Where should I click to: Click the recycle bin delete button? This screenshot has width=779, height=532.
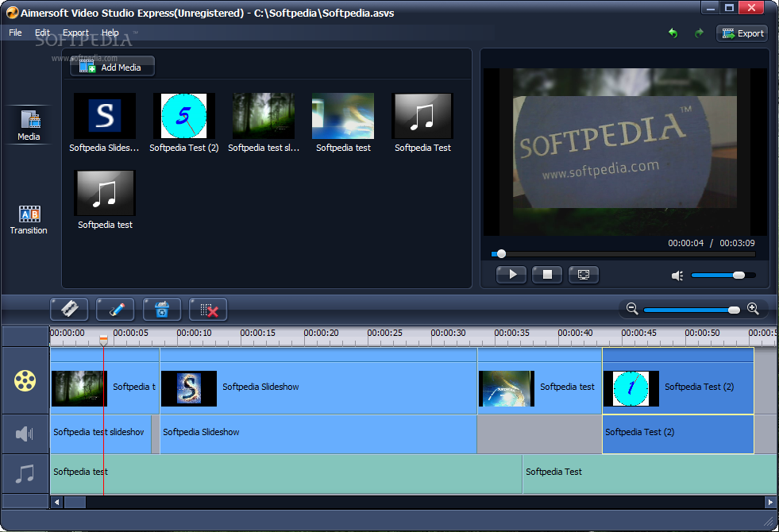coord(162,310)
